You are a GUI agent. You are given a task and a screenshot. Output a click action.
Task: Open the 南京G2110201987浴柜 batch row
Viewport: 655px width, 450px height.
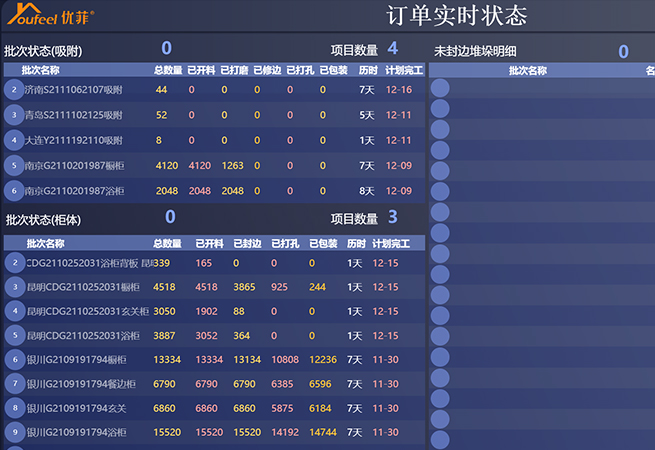[x=73, y=190]
